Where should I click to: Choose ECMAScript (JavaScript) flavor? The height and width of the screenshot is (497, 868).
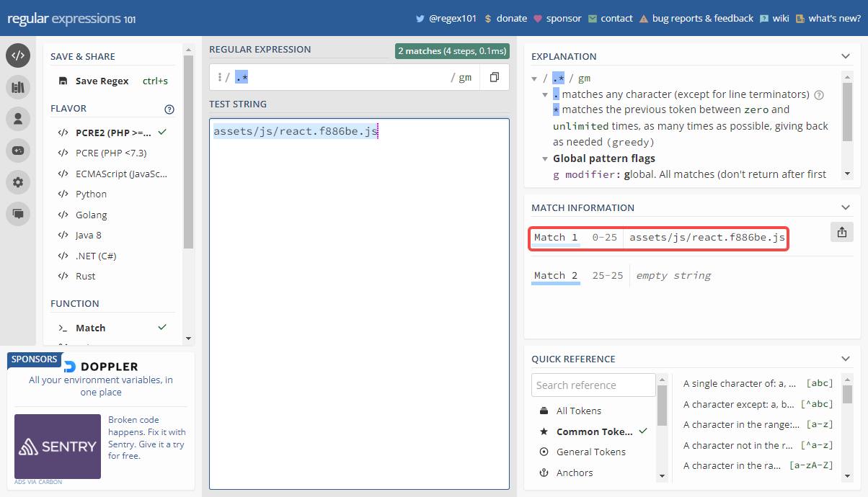(111, 174)
